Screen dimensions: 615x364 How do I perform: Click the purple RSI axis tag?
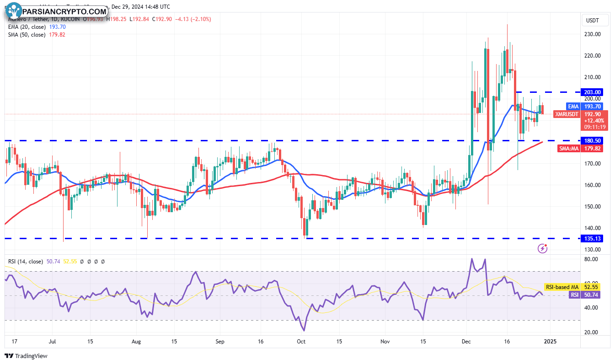(x=574, y=295)
